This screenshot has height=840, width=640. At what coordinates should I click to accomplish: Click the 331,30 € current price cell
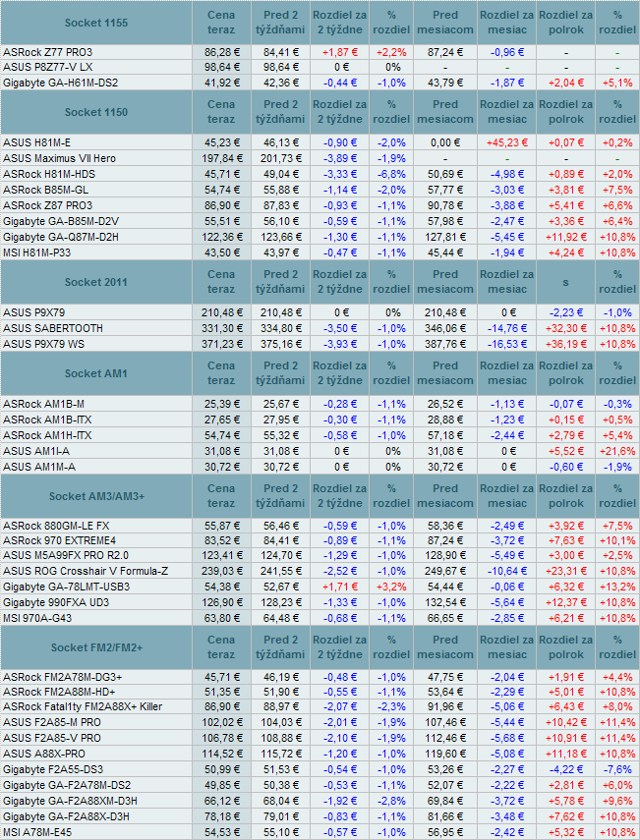click(221, 328)
